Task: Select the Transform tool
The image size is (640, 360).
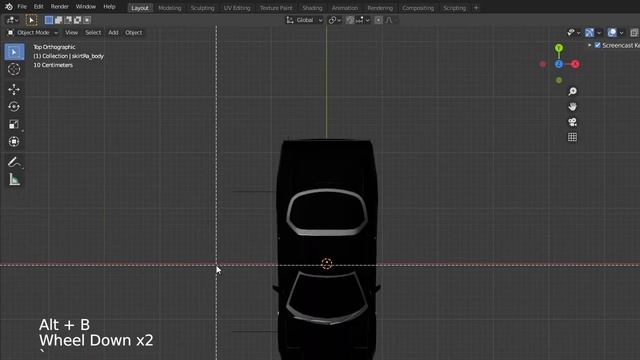Action: tap(14, 142)
